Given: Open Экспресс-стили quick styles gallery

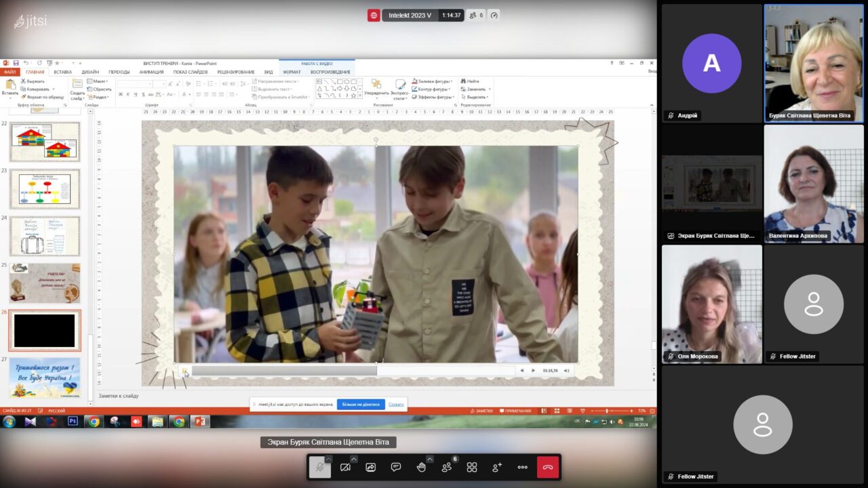Looking at the screenshot, I should (400, 89).
